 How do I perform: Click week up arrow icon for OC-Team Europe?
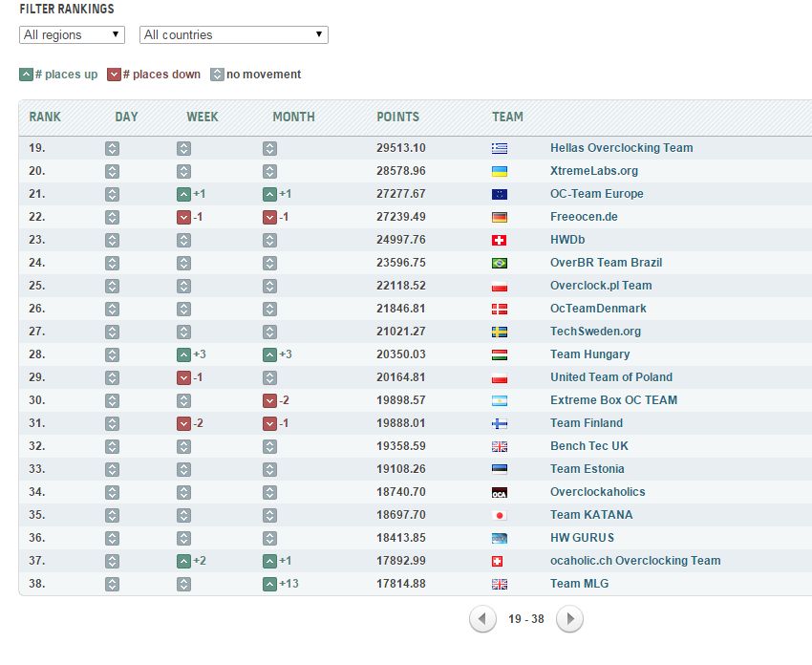coord(183,194)
